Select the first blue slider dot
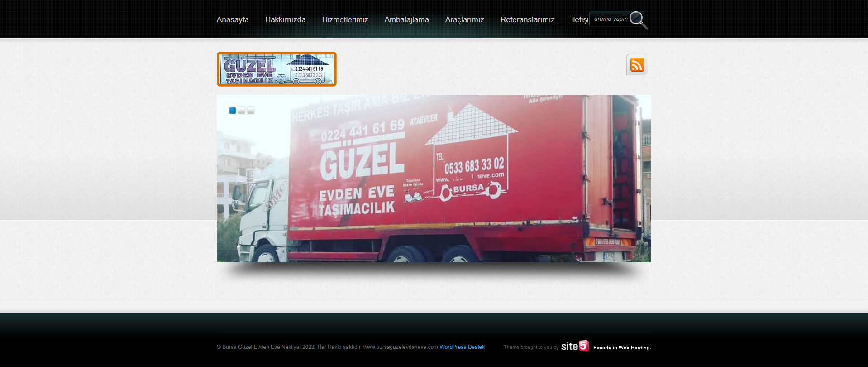This screenshot has width=868, height=367. point(233,111)
